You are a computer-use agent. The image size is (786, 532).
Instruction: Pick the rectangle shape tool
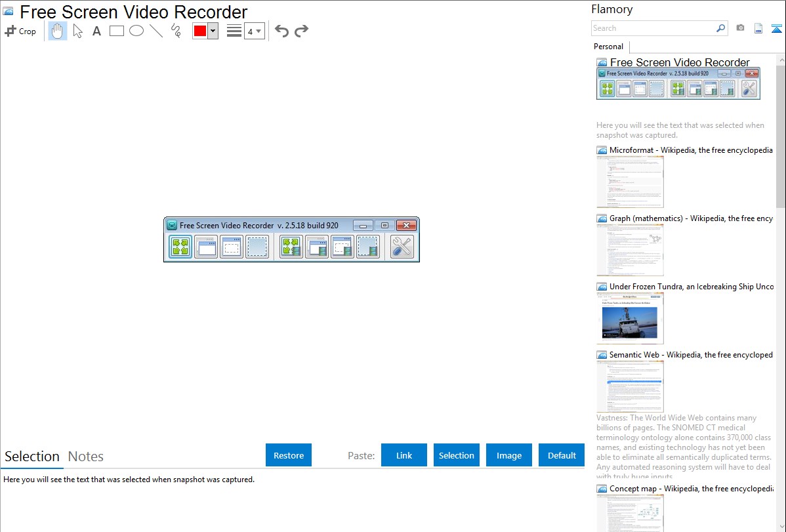116,31
